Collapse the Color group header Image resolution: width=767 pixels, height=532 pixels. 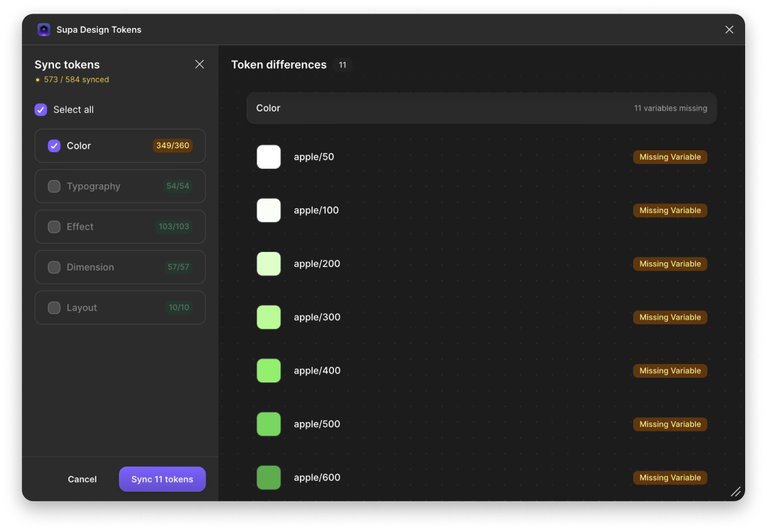pyautogui.click(x=481, y=109)
